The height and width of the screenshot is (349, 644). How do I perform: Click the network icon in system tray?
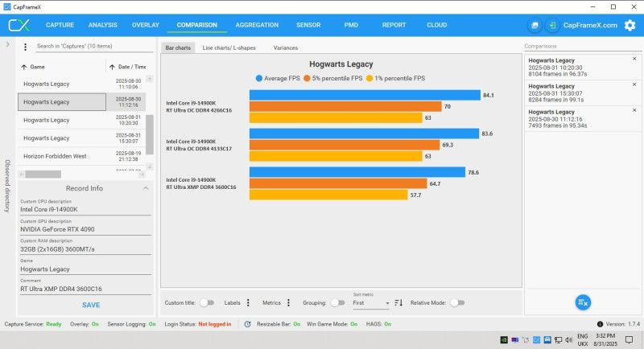coord(558,340)
